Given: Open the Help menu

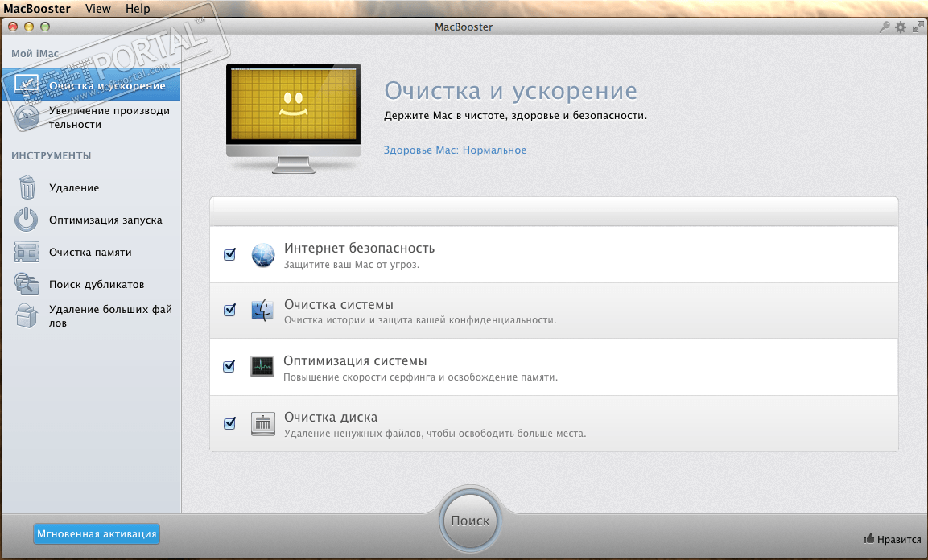Looking at the screenshot, I should coord(138,8).
